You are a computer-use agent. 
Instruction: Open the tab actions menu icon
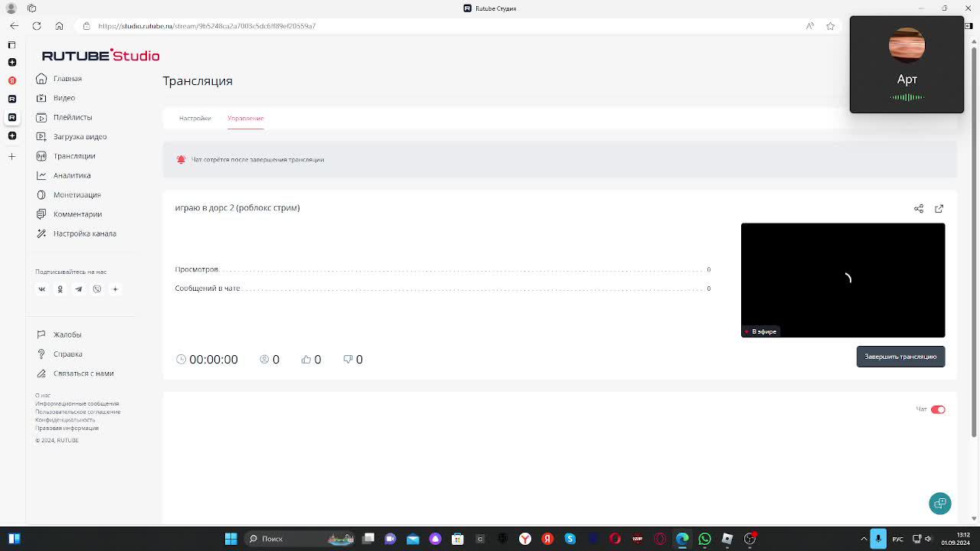click(11, 45)
